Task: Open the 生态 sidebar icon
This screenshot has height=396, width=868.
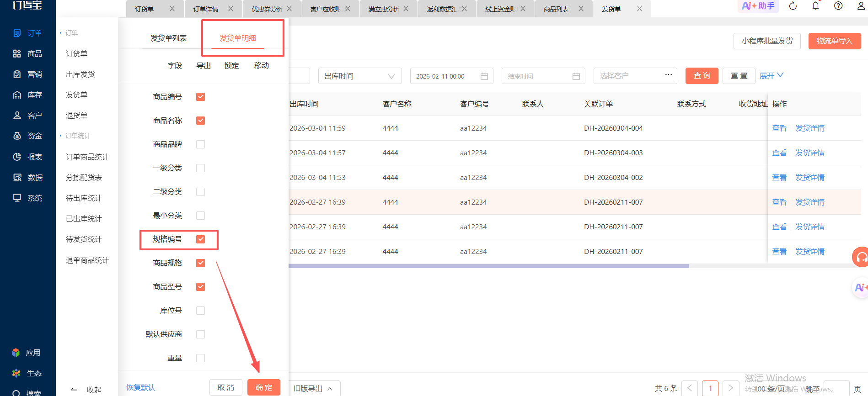Action: pos(16,373)
